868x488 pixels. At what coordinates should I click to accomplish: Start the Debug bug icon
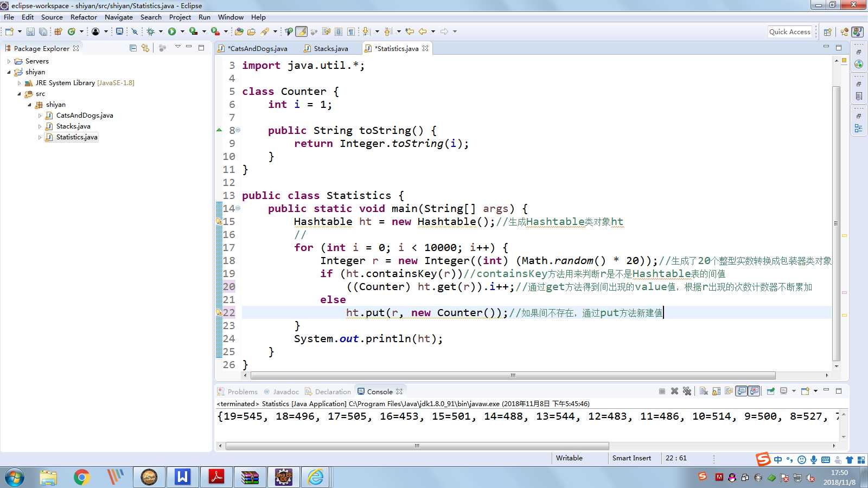coord(150,31)
